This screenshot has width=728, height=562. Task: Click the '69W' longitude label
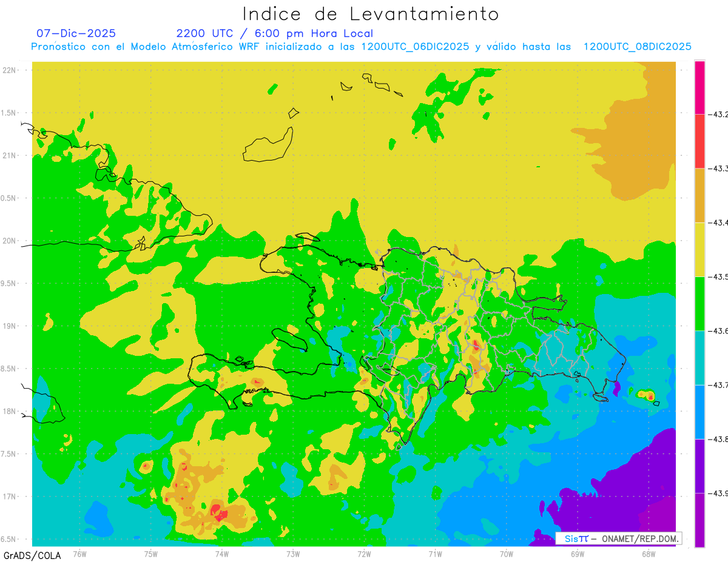[x=578, y=553]
